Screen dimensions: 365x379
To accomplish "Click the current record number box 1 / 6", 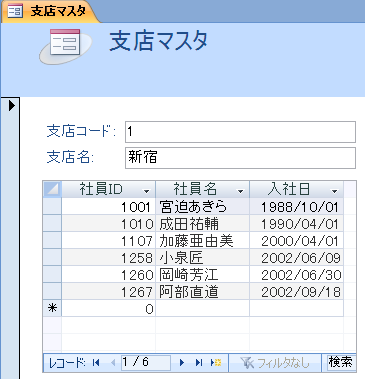I will [x=145, y=362].
